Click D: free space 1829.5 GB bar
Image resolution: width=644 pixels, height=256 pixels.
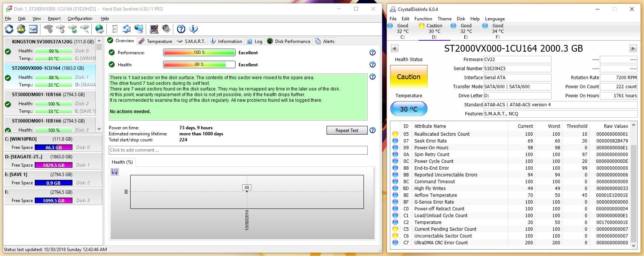coord(54,165)
